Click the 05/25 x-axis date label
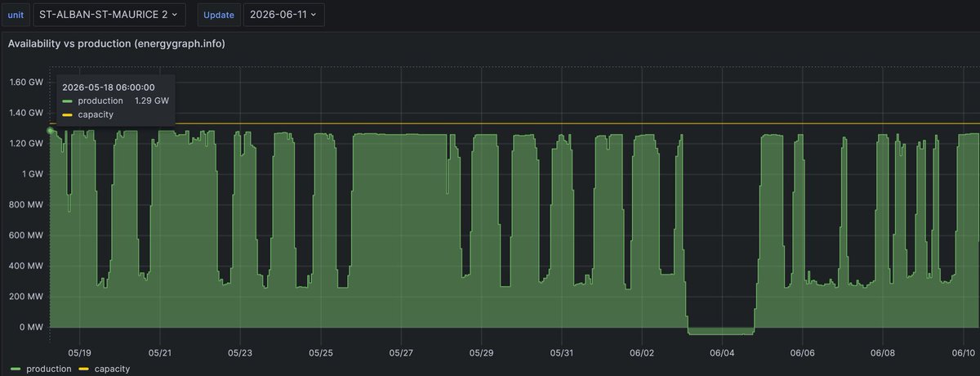The width and height of the screenshot is (980, 376). pyautogui.click(x=320, y=352)
